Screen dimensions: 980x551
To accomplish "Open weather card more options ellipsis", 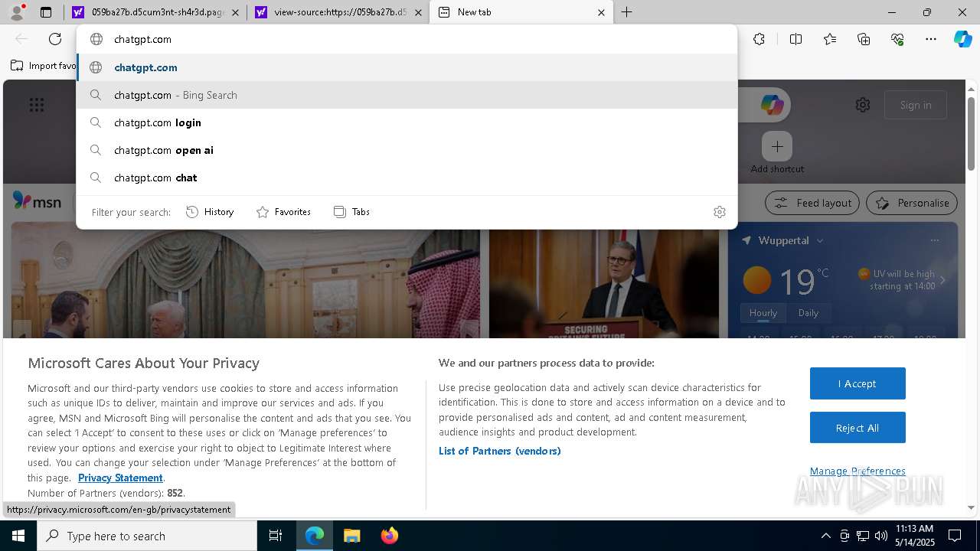I will point(934,240).
